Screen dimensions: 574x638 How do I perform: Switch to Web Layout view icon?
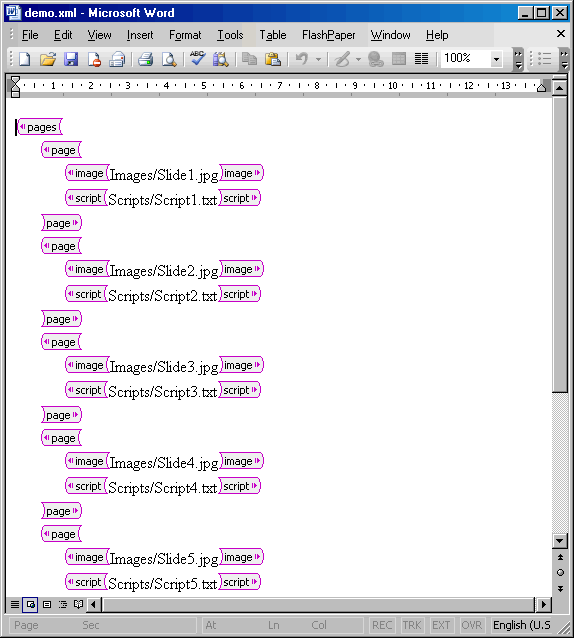click(x=31, y=605)
